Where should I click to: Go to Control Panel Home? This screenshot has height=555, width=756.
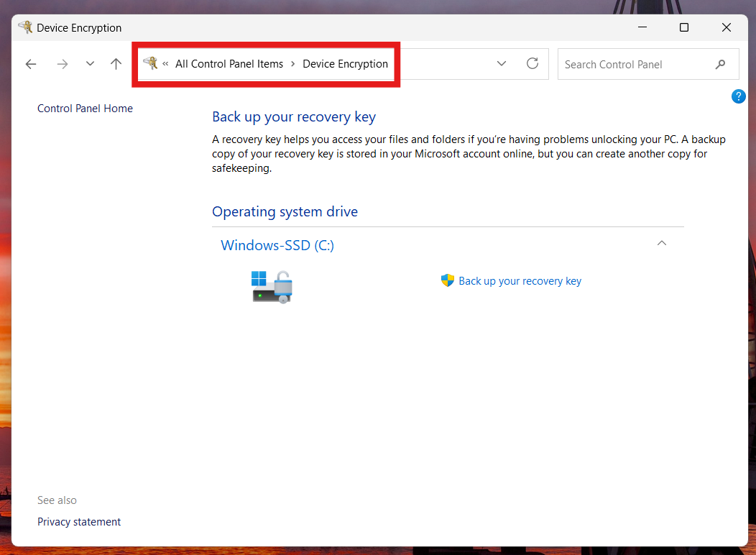[x=84, y=108]
